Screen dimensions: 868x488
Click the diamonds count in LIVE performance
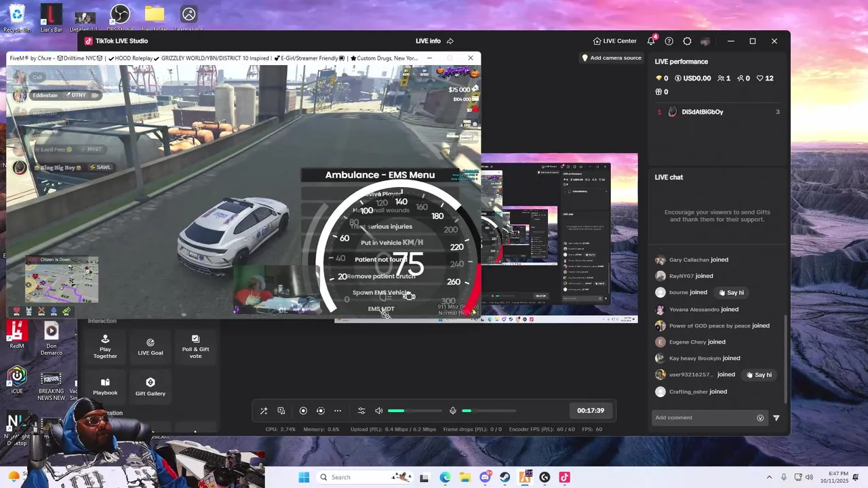coord(661,79)
